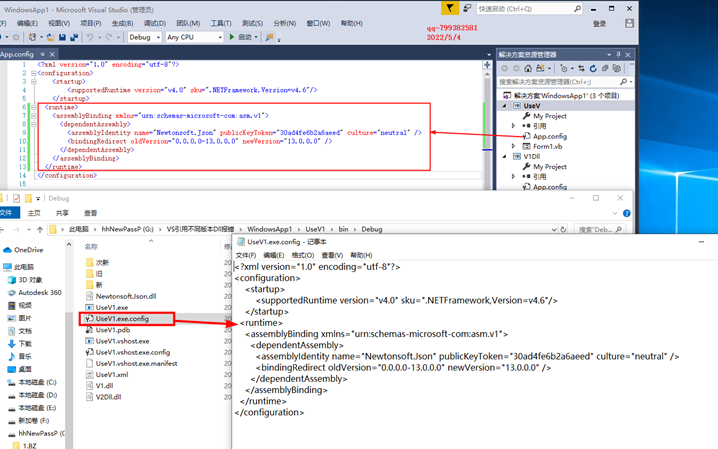Screen dimensions: 718x449
Task: Open 格式(O) menu in Notepad
Action: point(303,255)
